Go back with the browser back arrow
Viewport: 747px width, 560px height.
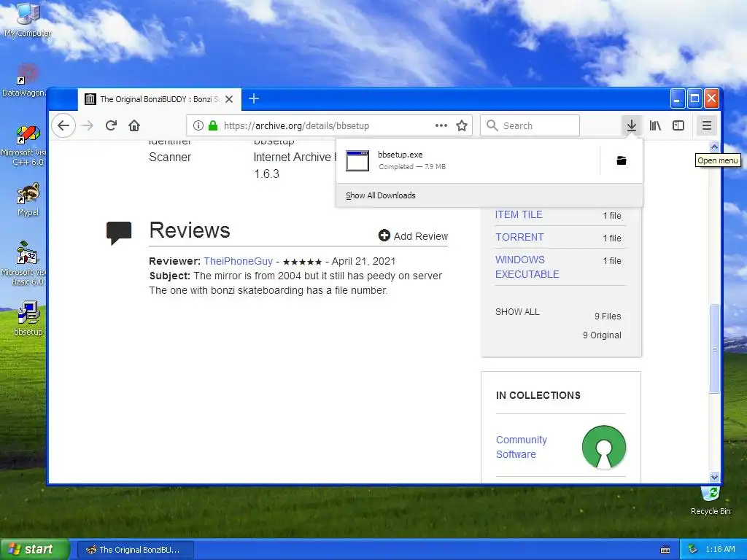pyautogui.click(x=63, y=125)
